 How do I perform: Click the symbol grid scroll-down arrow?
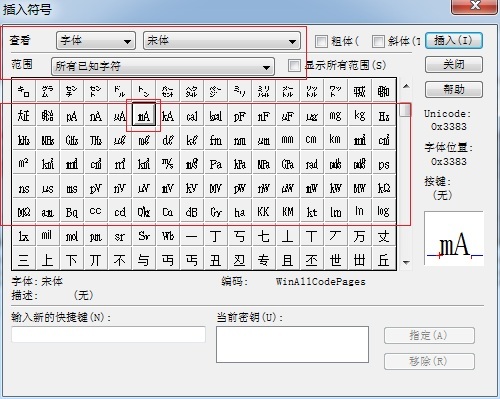pyautogui.click(x=406, y=262)
